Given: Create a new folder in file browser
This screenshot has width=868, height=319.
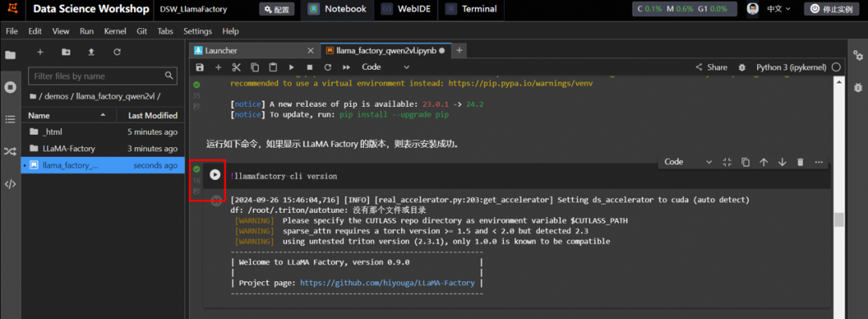Looking at the screenshot, I should pyautogui.click(x=66, y=51).
